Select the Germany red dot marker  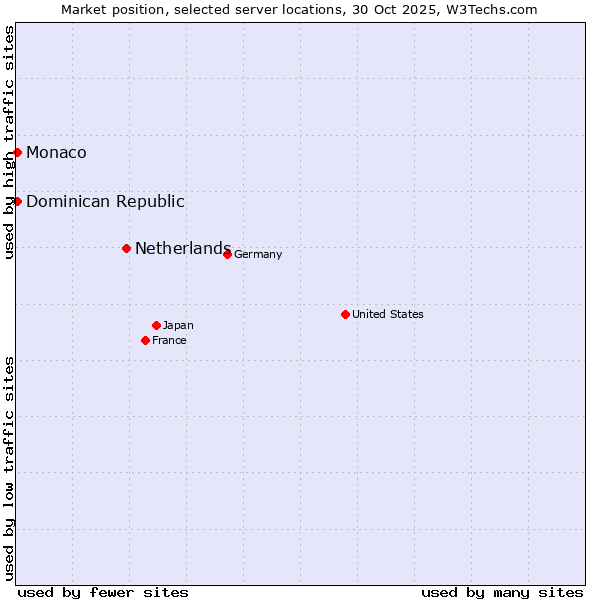coord(227,254)
